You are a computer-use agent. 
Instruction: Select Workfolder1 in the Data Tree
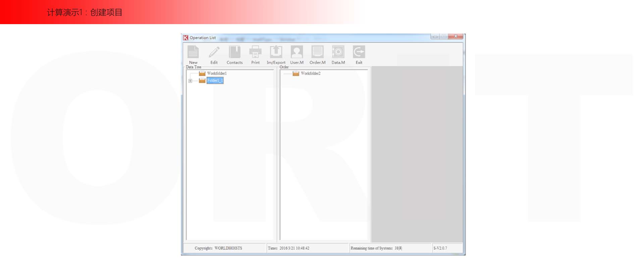coord(217,73)
